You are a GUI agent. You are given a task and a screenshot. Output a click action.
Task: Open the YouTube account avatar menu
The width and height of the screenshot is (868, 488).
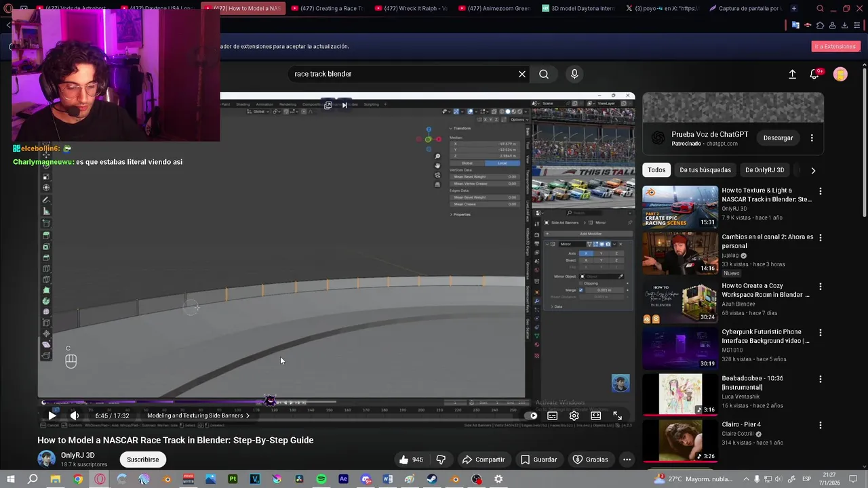click(x=840, y=74)
